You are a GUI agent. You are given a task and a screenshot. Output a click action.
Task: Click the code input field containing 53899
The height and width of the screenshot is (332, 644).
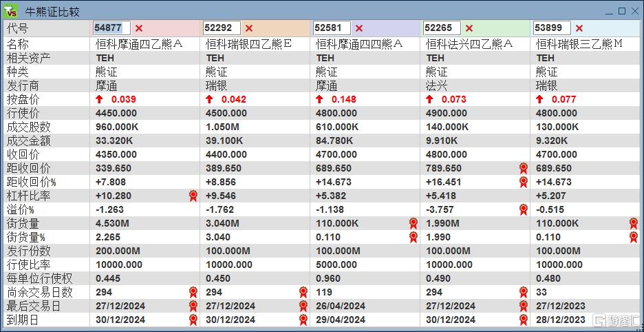pos(552,28)
